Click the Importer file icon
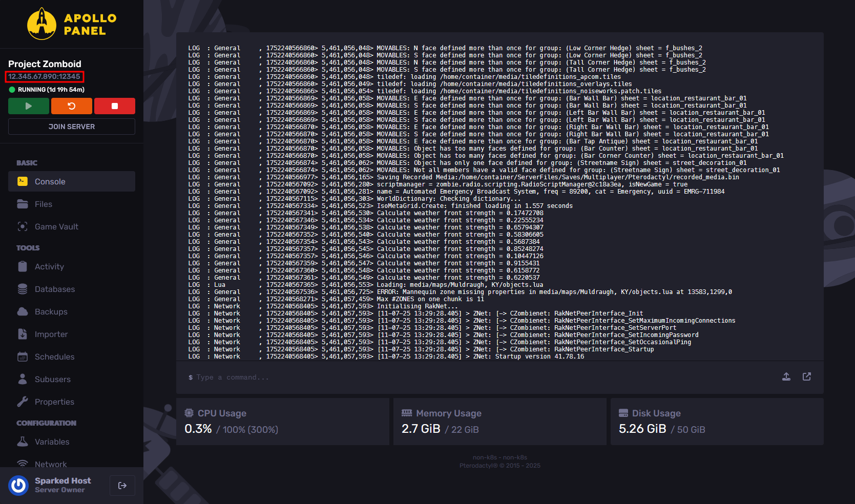 (x=23, y=334)
